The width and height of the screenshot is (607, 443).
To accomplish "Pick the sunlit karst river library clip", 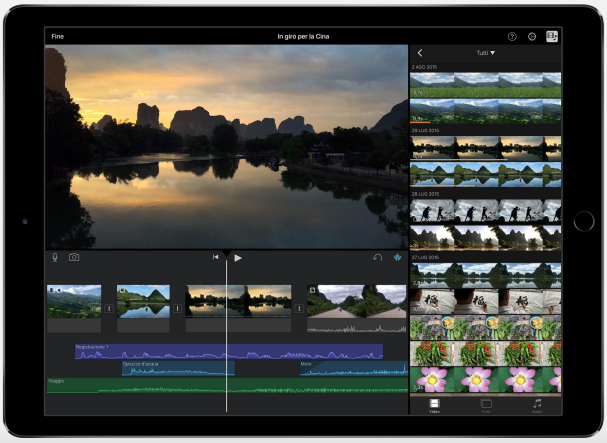I will click(485, 238).
